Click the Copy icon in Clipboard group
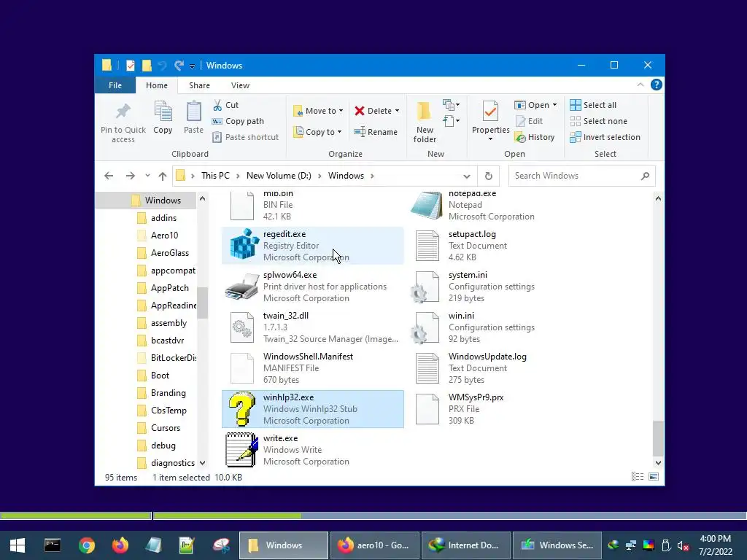The width and height of the screenshot is (747, 560). tap(163, 112)
